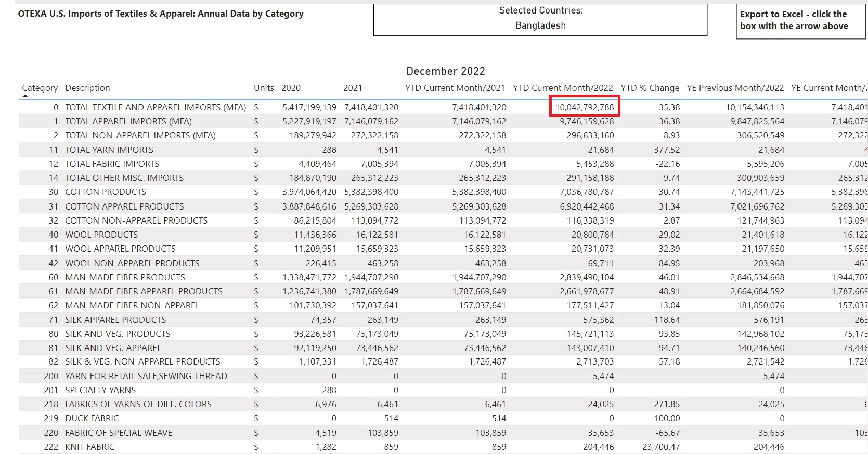Viewport: 868px width, 454px height.
Task: Click the Export to Excel instruction box
Action: click(x=801, y=20)
